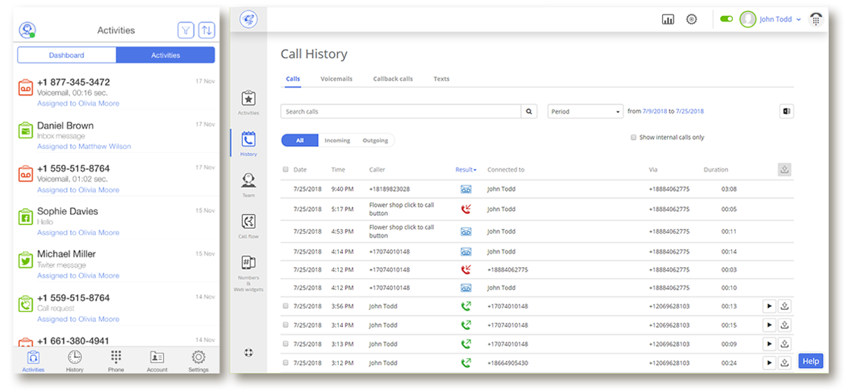Open the settings gear in top header

tap(692, 20)
